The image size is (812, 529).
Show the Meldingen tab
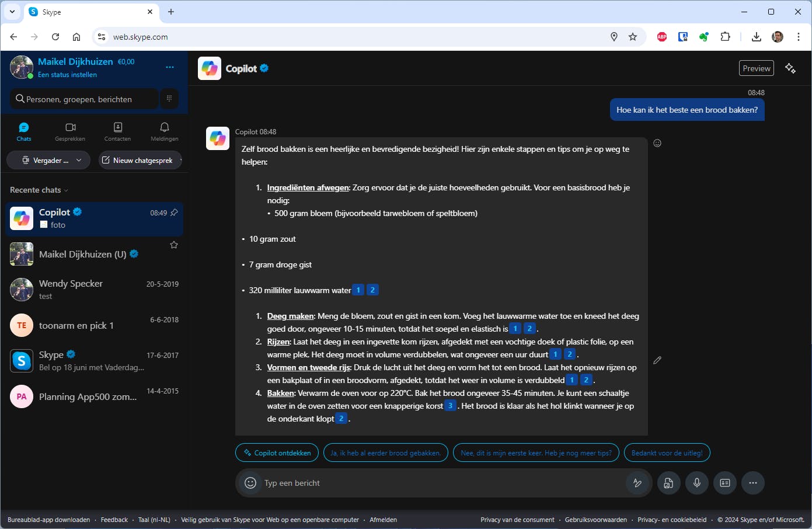[x=165, y=132]
